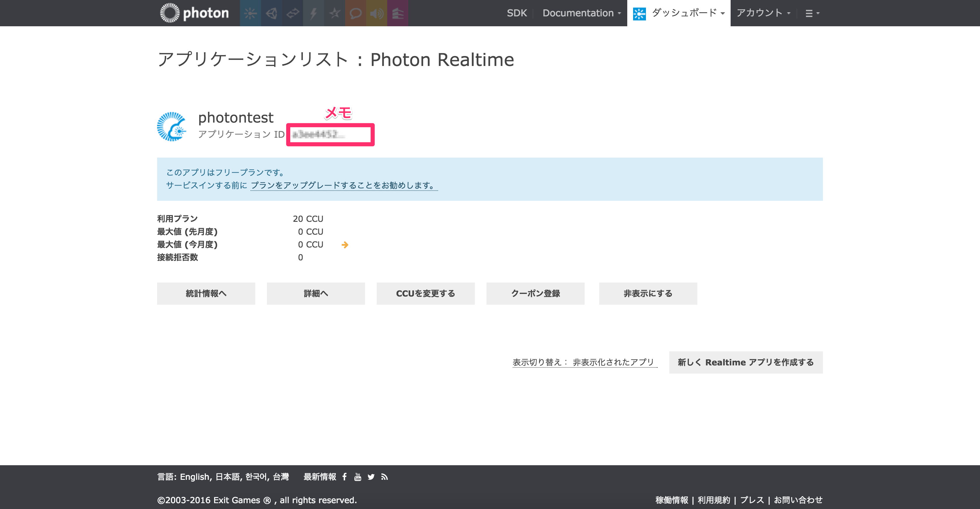Click the RSS feed icon in footer

click(x=385, y=477)
